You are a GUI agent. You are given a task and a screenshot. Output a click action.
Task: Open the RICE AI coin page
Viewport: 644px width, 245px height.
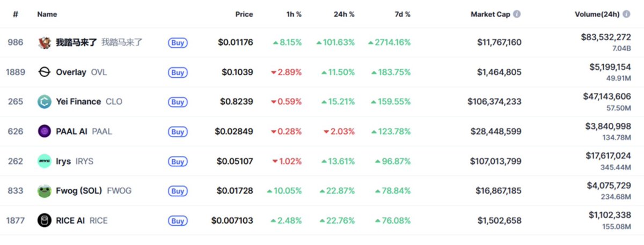coord(71,220)
